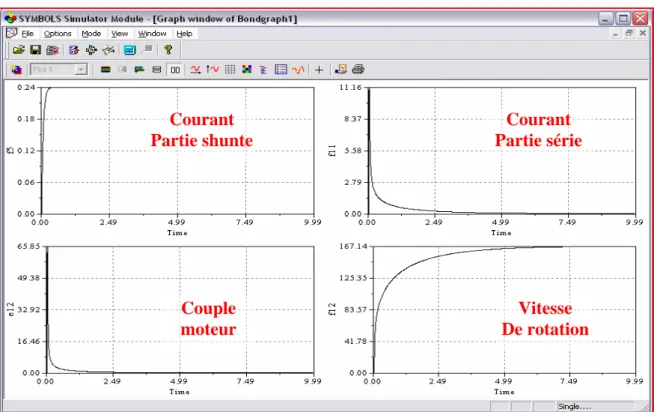Click the export graph picture icon
Viewport: 654px width, 412px height.
pyautogui.click(x=340, y=69)
